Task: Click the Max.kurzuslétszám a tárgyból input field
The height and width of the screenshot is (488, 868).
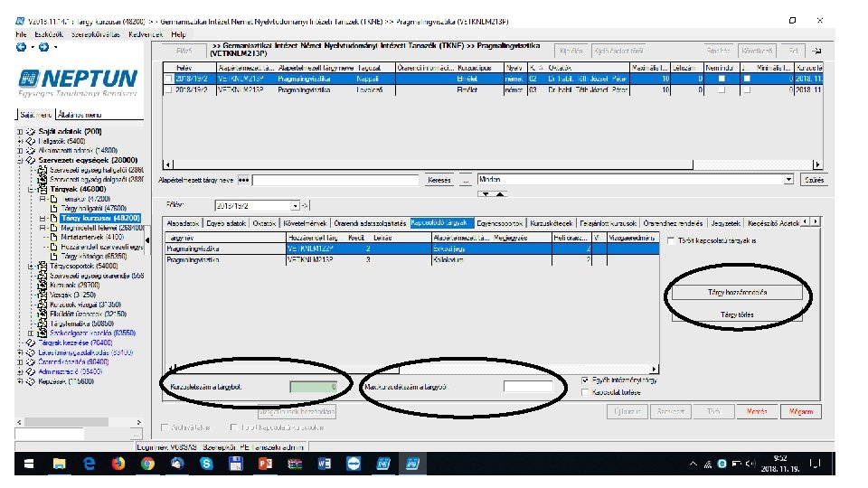Action: (x=528, y=387)
